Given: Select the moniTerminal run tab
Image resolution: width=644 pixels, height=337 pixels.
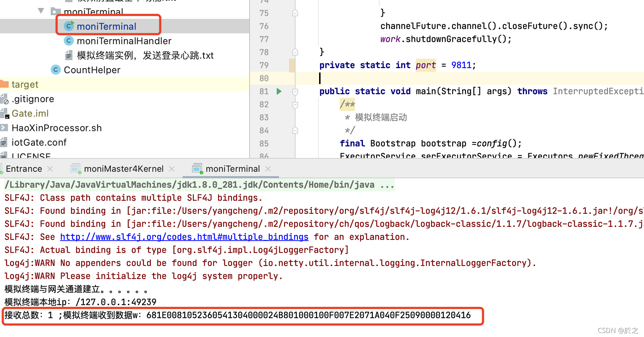Looking at the screenshot, I should [233, 169].
